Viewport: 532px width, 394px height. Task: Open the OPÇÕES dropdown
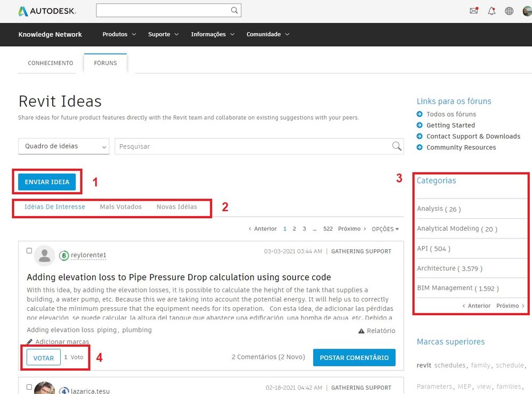[385, 229]
